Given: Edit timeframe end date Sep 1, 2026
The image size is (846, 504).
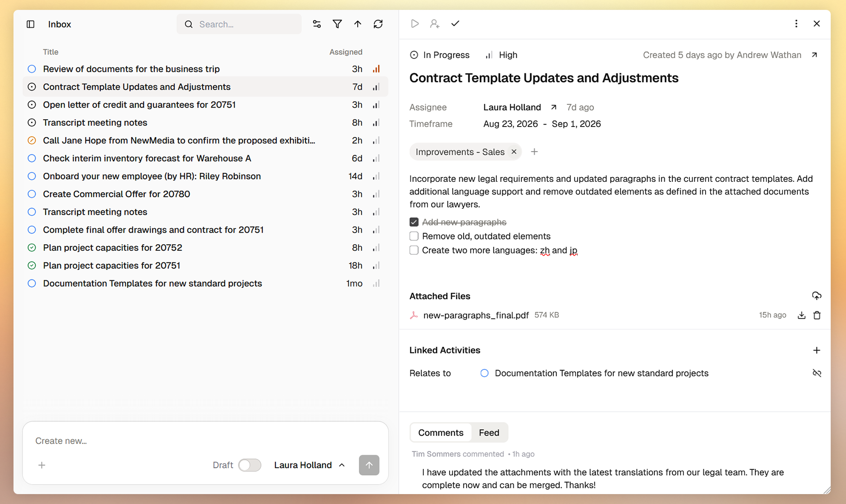Looking at the screenshot, I should point(576,124).
